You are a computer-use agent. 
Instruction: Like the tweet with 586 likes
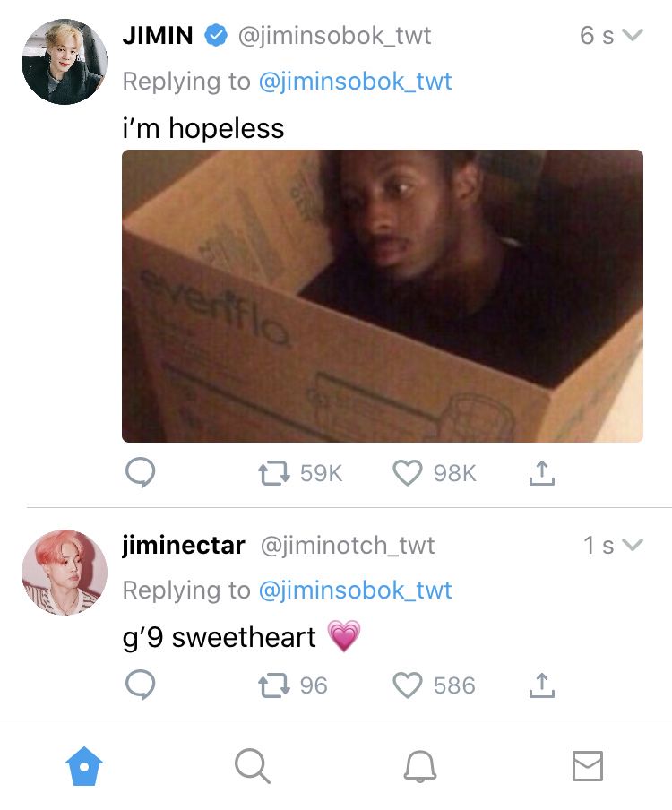coord(408,685)
